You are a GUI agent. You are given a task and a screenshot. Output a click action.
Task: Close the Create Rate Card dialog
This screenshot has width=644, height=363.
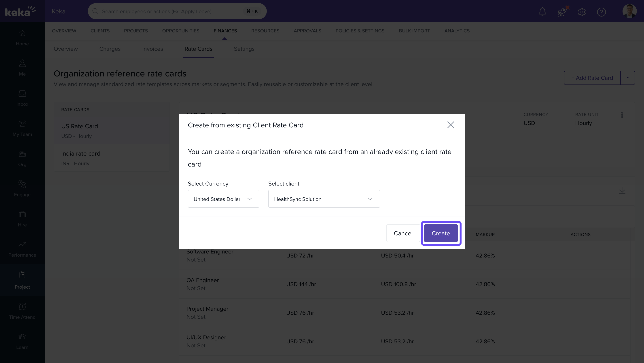click(x=451, y=125)
